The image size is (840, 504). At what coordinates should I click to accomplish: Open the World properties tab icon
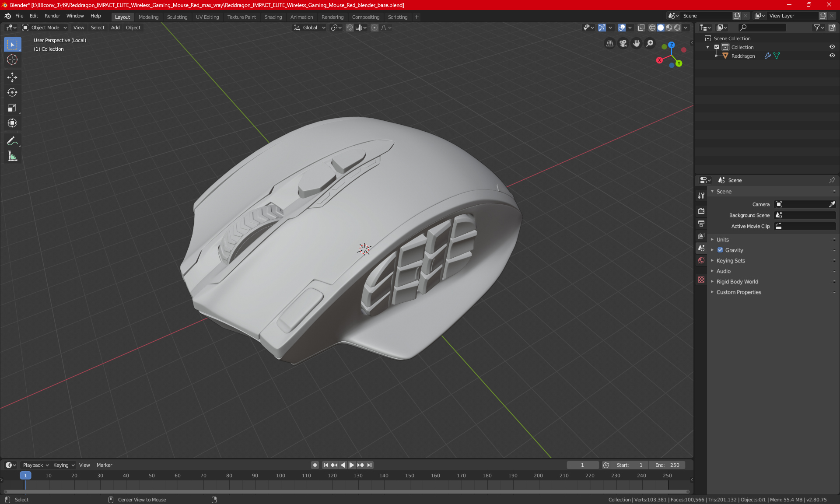pyautogui.click(x=701, y=260)
